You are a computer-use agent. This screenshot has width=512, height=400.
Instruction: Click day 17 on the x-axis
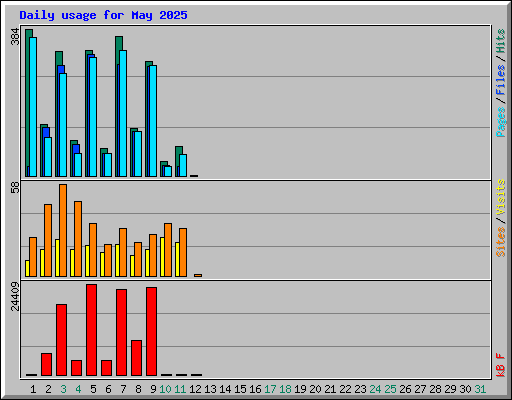(270, 389)
